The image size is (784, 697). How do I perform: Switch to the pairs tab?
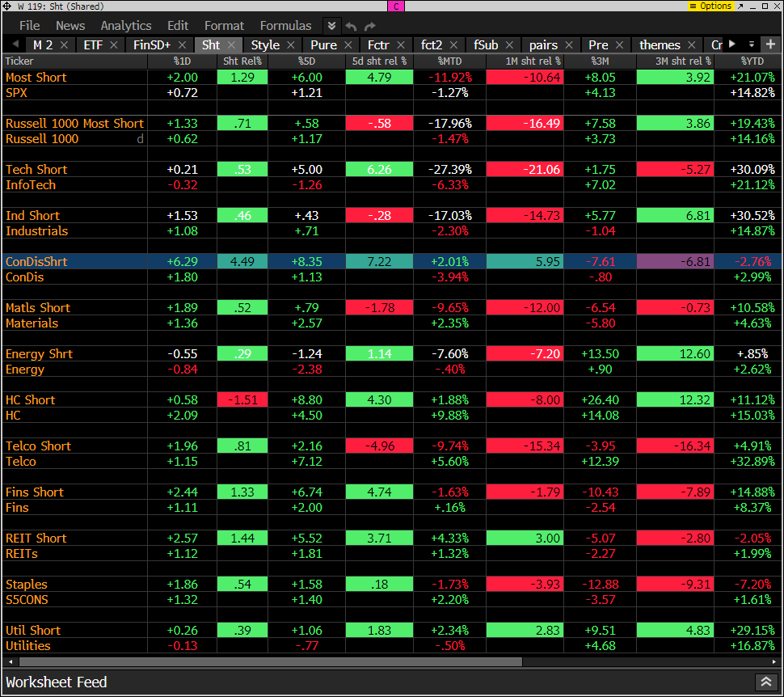coord(543,45)
